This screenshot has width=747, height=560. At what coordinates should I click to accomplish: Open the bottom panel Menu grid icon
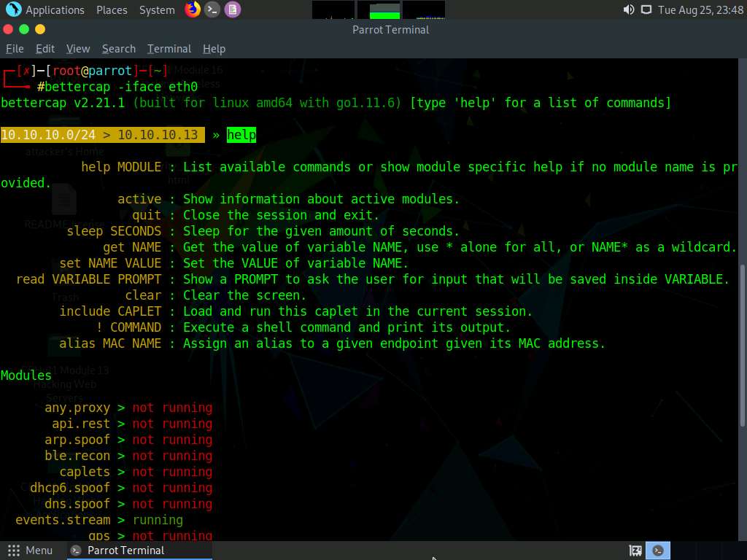click(14, 551)
